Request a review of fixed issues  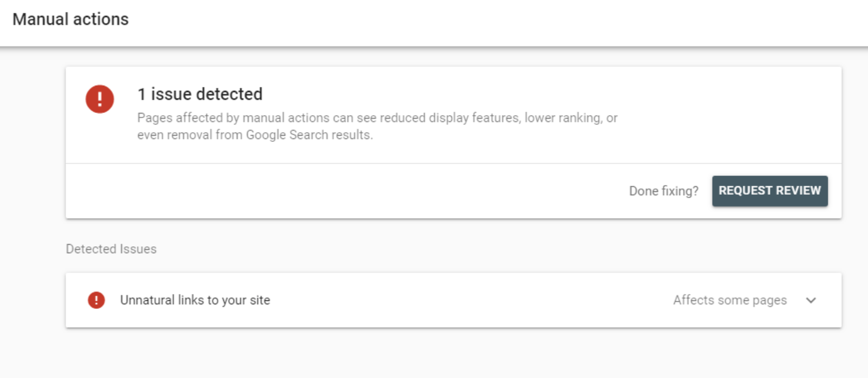tap(770, 191)
